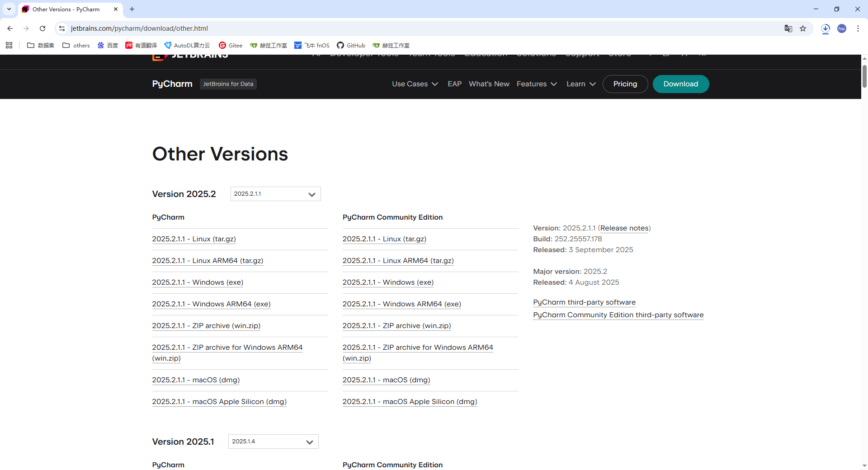Download PyCharm 2025.2.1.1 Windows exe
The image size is (868, 470).
click(x=198, y=282)
